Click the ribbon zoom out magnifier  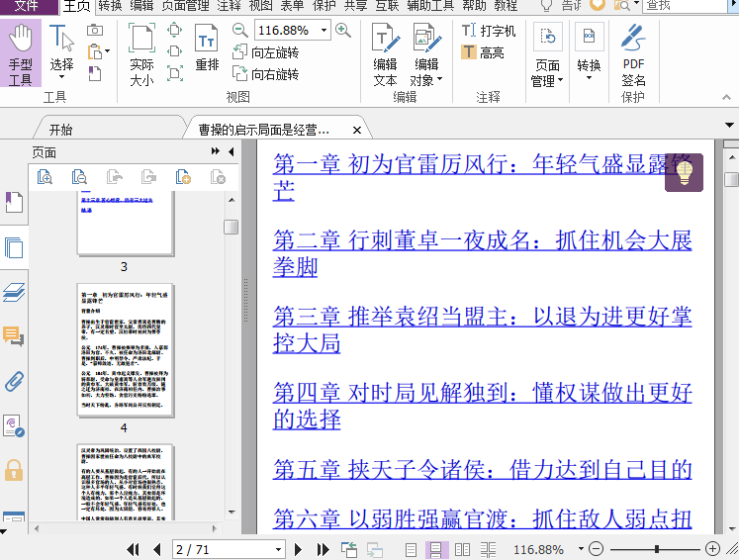[239, 31]
